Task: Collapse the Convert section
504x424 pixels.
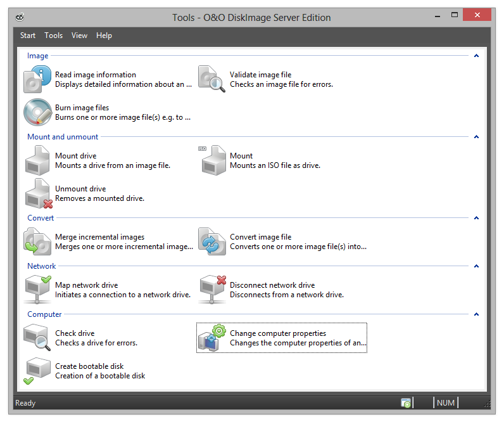Action: 476,218
